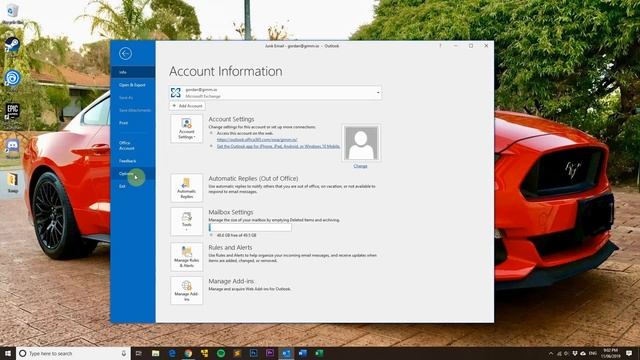This screenshot has width=640, height=360.
Task: Click the Windows Security shield tray icon
Action: pyautogui.click(x=575, y=353)
